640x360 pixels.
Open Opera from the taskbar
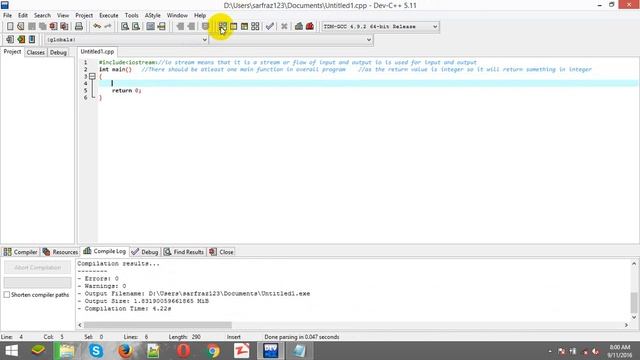[x=184, y=351]
